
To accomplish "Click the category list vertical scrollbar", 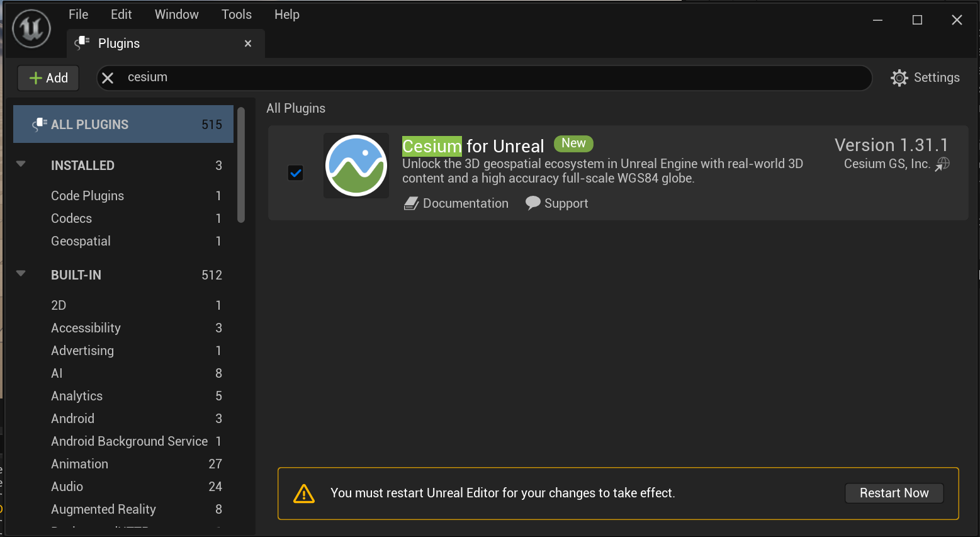I will pyautogui.click(x=241, y=165).
